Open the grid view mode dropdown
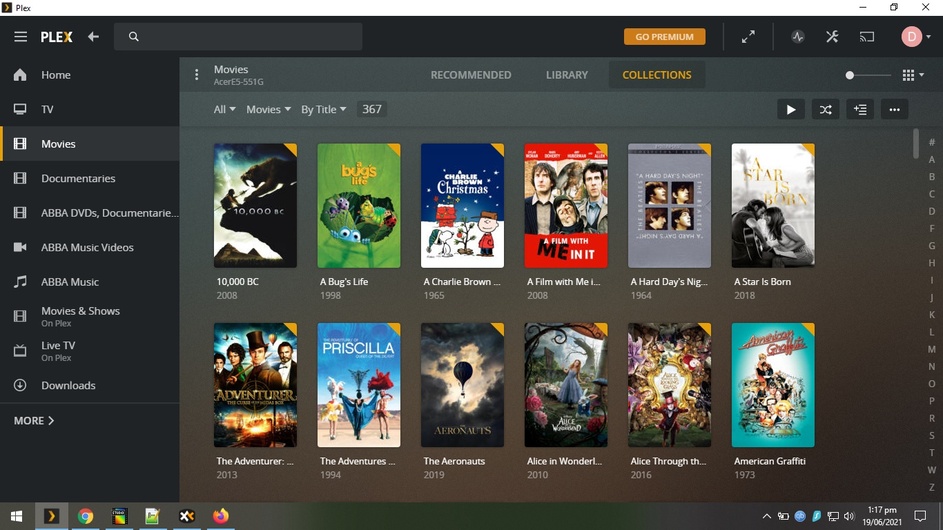The width and height of the screenshot is (943, 530). (913, 75)
